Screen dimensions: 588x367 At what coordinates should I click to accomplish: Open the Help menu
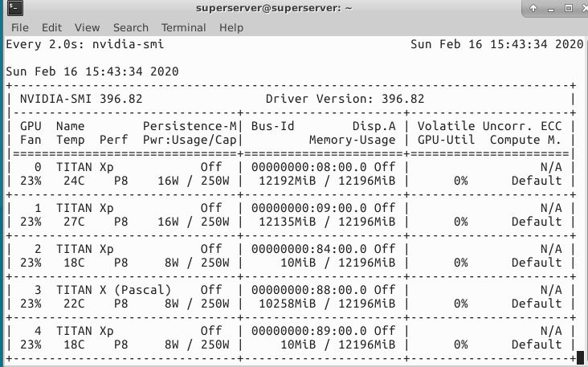[231, 27]
